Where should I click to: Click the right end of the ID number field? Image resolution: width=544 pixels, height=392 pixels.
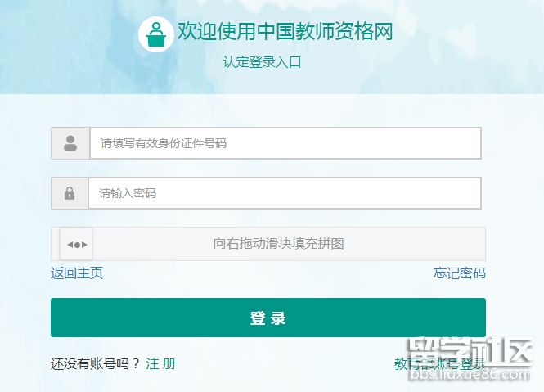468,143
